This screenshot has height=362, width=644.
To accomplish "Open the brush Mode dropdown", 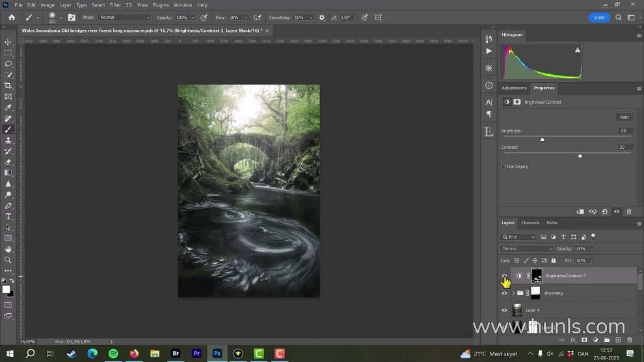I will coord(124,18).
